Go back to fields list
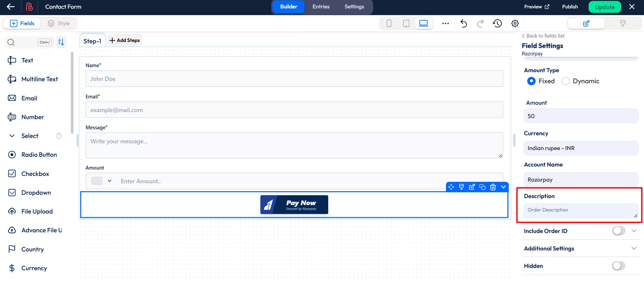The width and height of the screenshot is (644, 281). tap(543, 36)
